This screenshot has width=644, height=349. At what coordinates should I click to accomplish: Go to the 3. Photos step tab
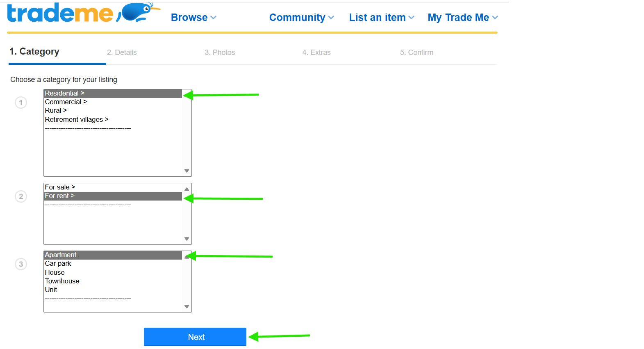click(x=220, y=52)
